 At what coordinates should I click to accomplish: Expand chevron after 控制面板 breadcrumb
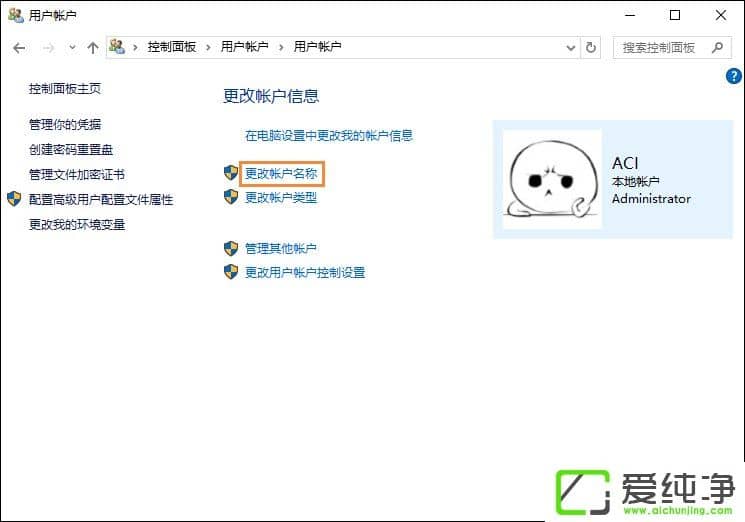(208, 47)
